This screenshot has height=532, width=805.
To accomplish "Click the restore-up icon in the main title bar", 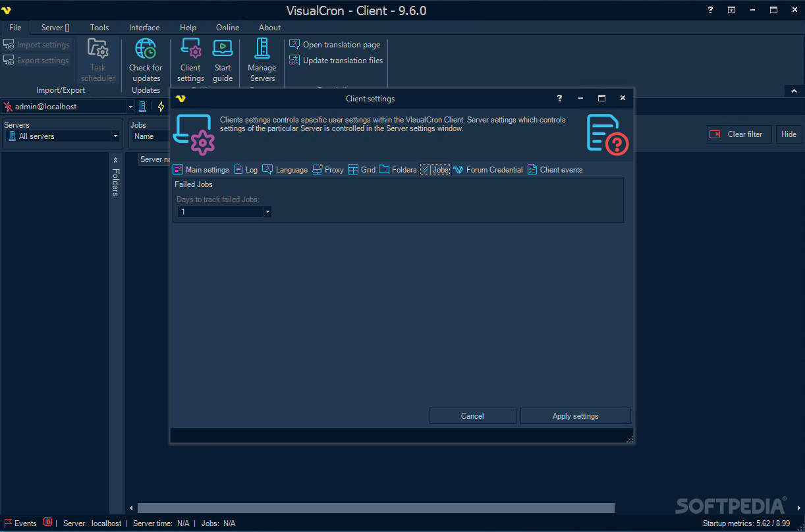I will tap(731, 10).
